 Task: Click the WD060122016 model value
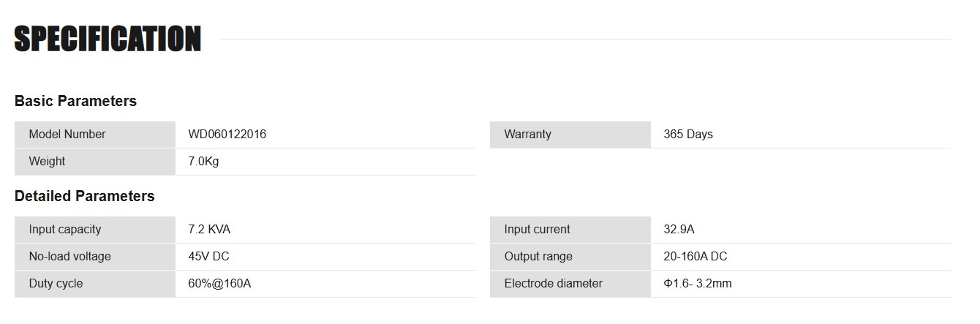pos(227,135)
